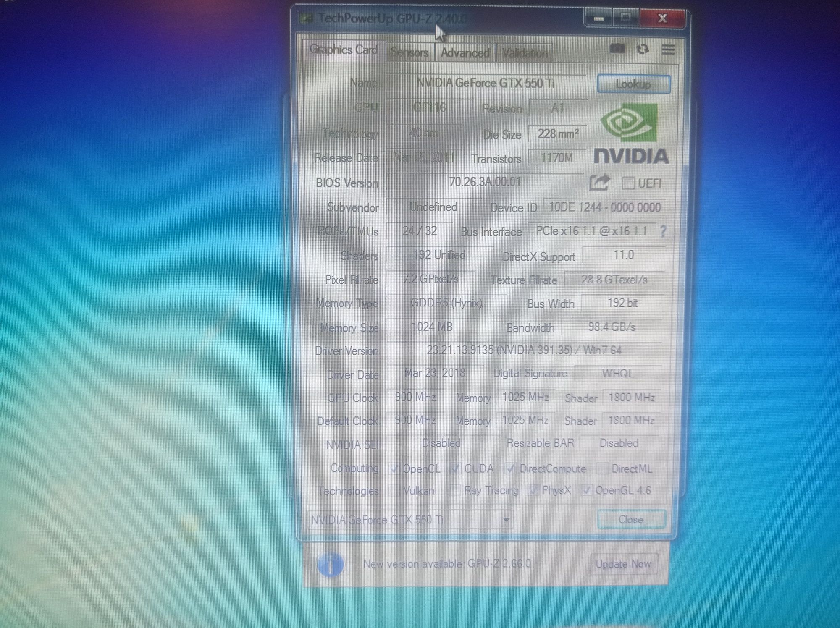Click the Bus Width value 192 bit
Image resolution: width=840 pixels, height=628 pixels.
[x=622, y=303]
